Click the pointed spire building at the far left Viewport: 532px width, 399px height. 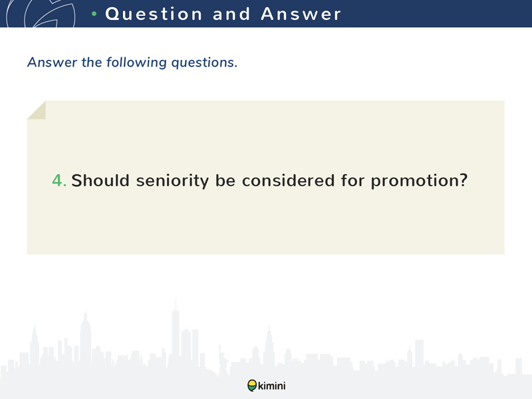pos(35,342)
